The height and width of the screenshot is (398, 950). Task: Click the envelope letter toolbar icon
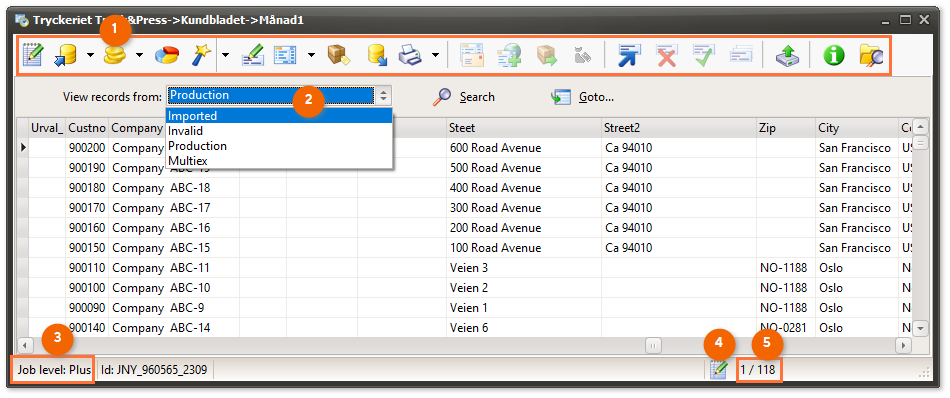click(x=473, y=56)
